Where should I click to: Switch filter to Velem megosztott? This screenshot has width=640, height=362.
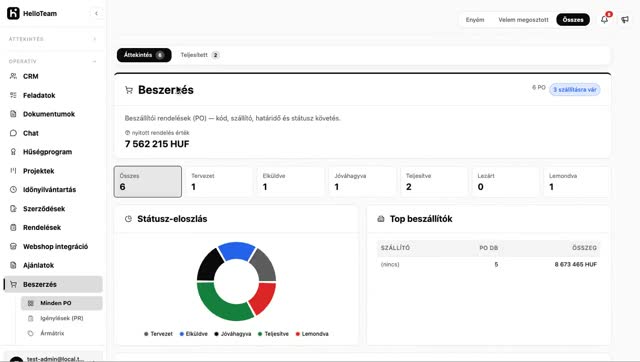point(523,20)
